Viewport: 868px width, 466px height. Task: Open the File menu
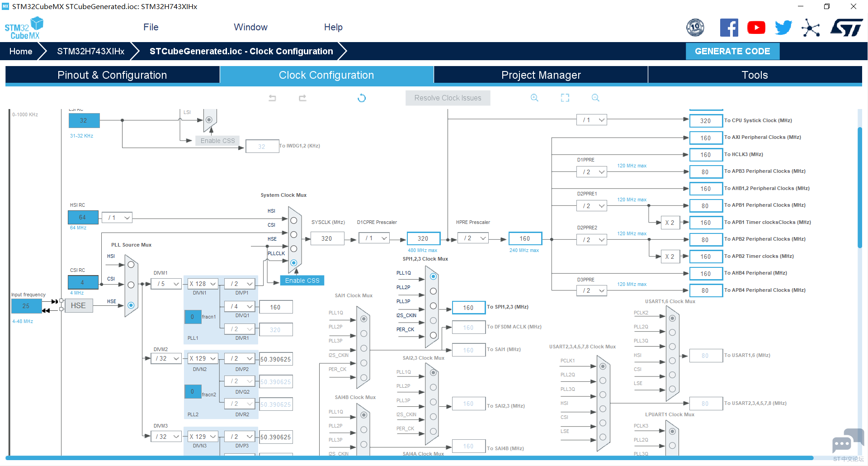(x=151, y=27)
